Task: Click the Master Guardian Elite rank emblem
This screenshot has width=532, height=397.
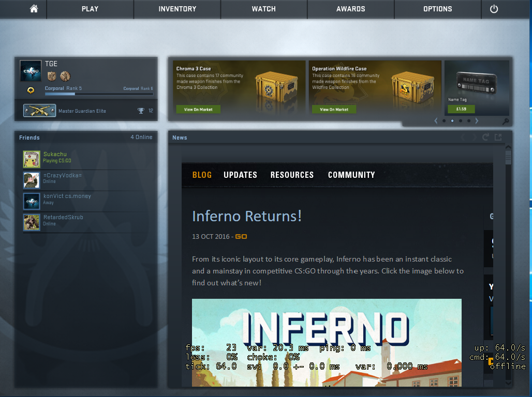Action: pos(39,111)
